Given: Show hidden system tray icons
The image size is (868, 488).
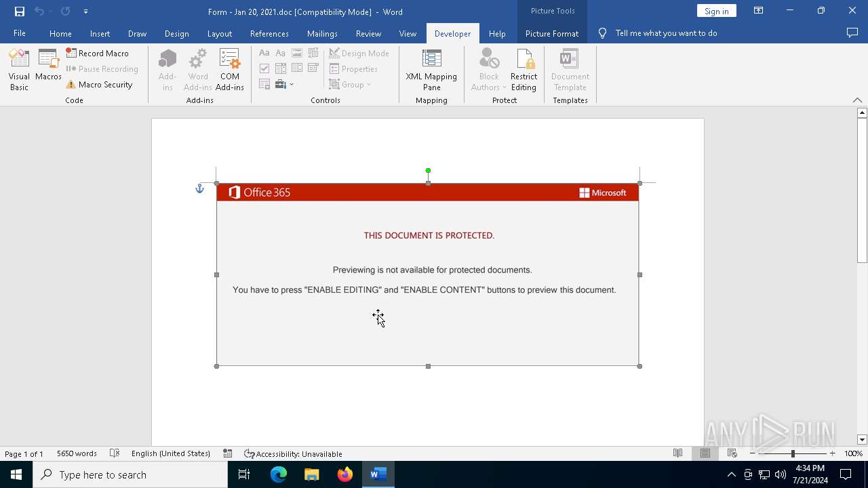Looking at the screenshot, I should coord(731,474).
